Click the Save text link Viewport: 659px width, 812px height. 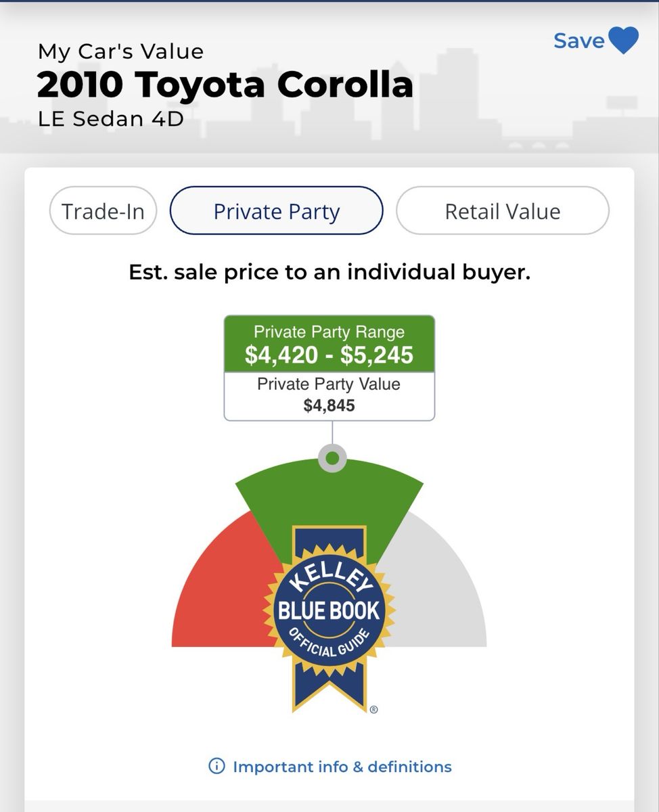coord(578,41)
